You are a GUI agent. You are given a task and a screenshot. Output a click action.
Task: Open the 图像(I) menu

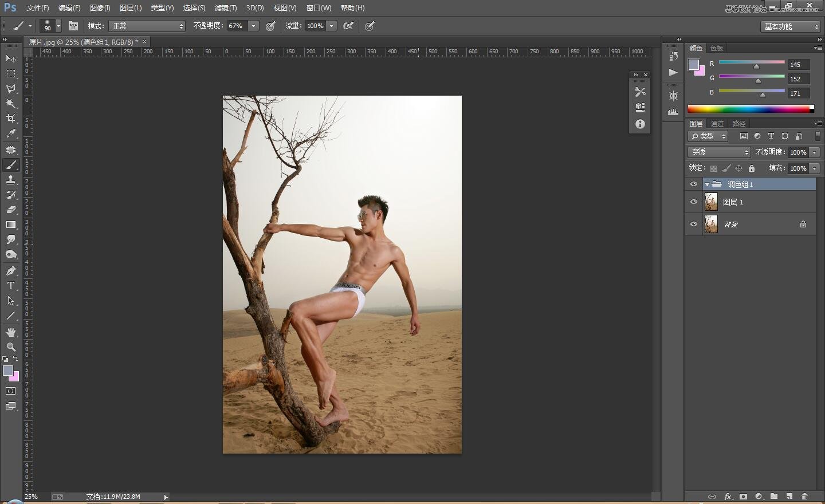tap(100, 8)
